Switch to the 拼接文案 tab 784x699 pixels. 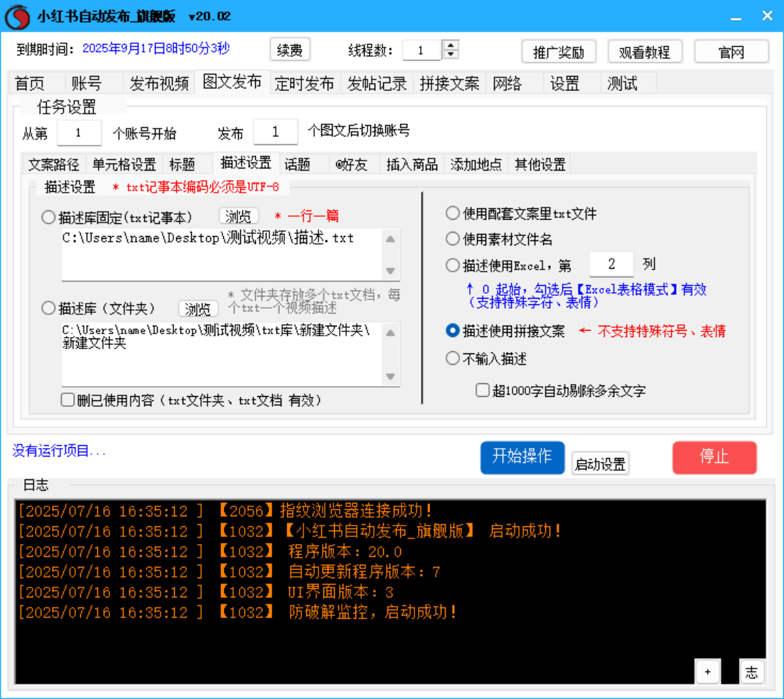tap(449, 83)
